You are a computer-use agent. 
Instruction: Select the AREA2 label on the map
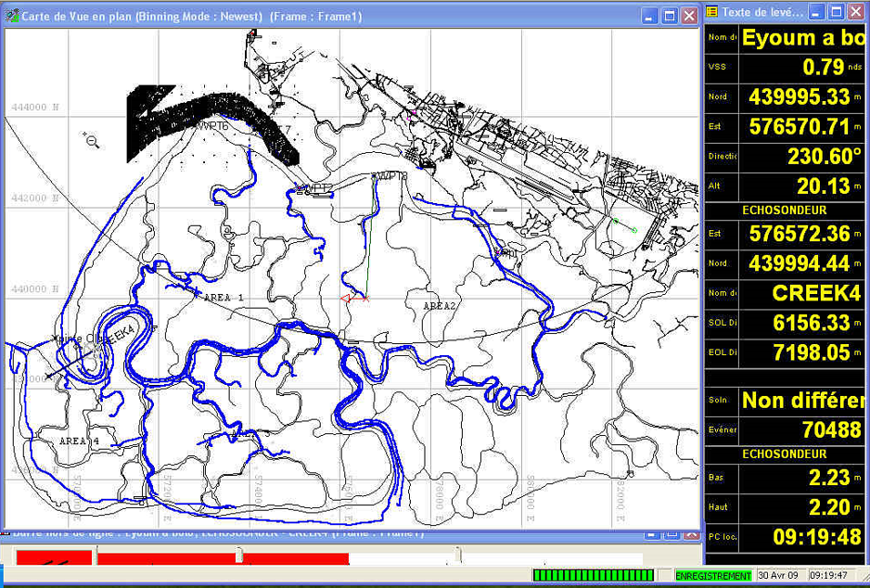pyautogui.click(x=440, y=305)
